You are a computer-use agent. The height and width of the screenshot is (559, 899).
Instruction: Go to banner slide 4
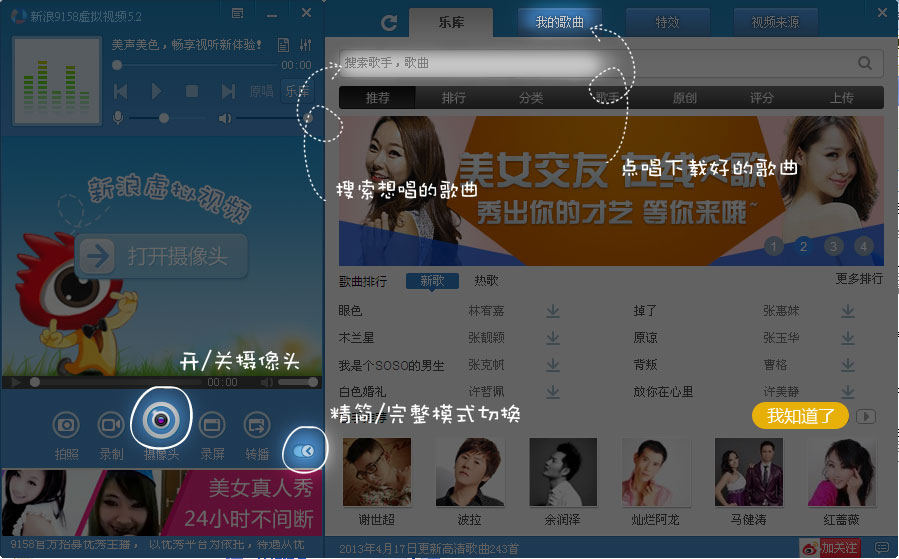(x=863, y=247)
